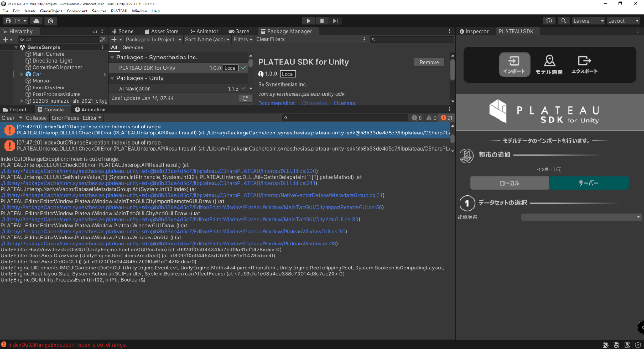Open the GameSample scene options menu
The image size is (644, 349).
pos(103,47)
